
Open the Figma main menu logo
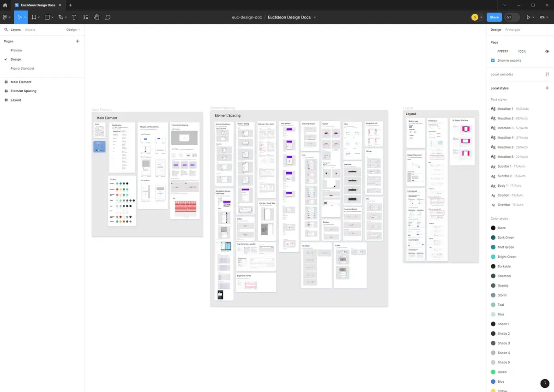[5, 17]
